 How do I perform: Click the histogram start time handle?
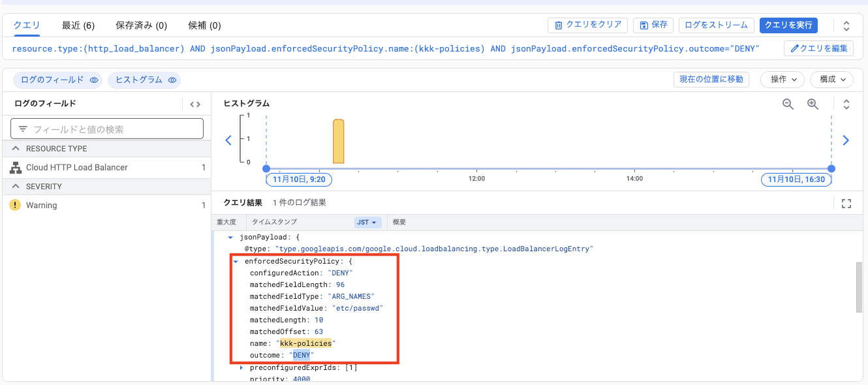click(x=266, y=168)
